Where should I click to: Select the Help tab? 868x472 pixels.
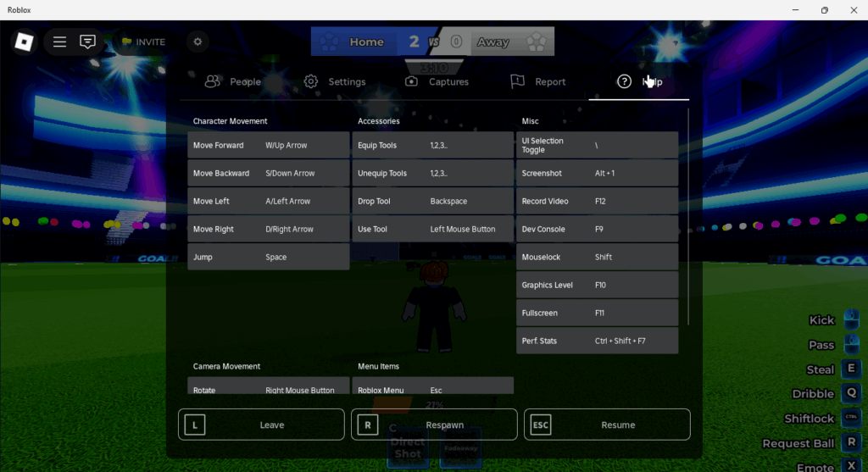click(x=639, y=81)
